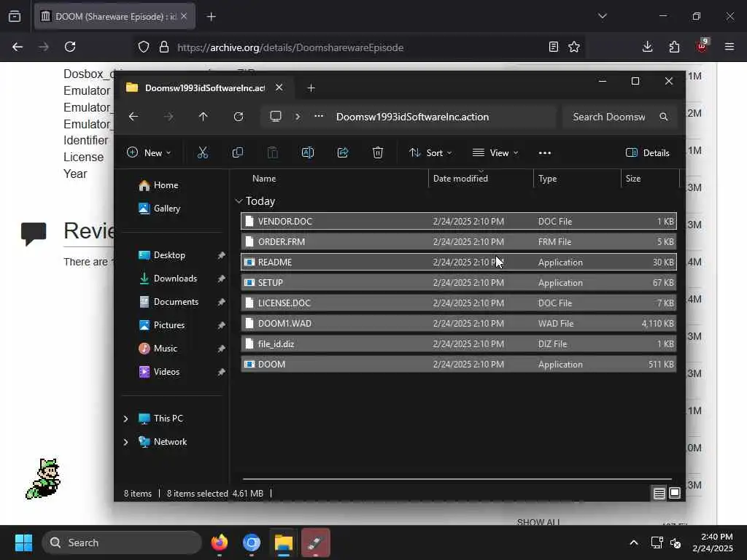Click the Windows taskbar Search box
The width and height of the screenshot is (747, 560).
122,542
